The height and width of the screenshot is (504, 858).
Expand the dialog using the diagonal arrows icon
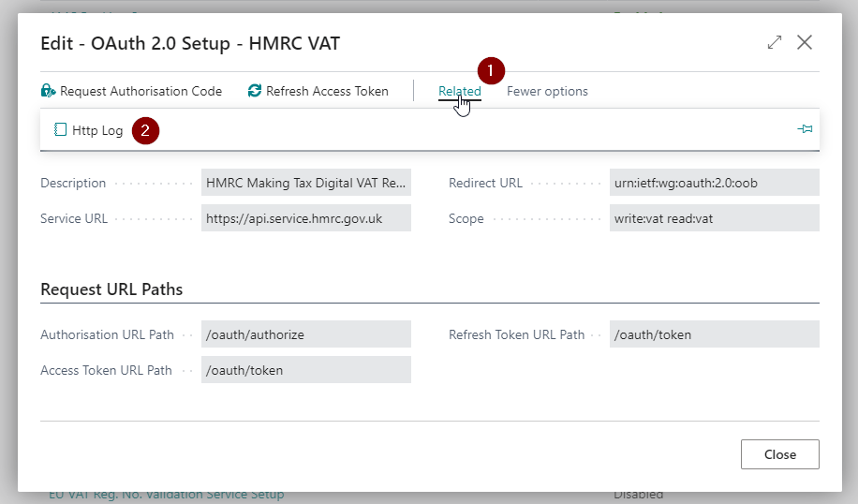point(775,42)
